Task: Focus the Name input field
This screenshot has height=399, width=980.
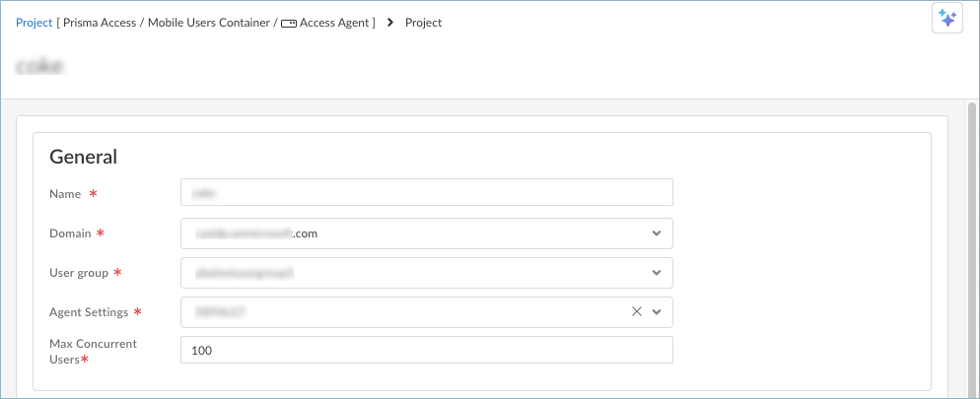Action: coord(426,192)
